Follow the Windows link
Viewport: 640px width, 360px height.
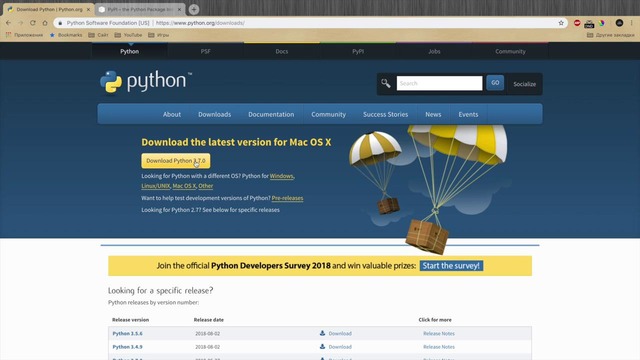click(282, 176)
